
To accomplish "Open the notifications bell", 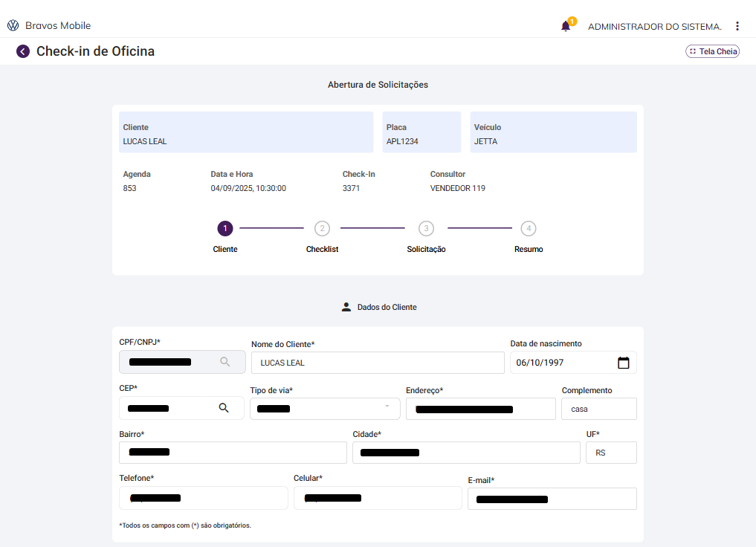I will [566, 26].
